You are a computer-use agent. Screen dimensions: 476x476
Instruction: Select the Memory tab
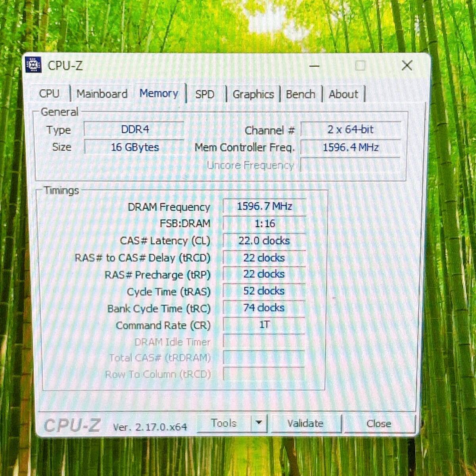pos(159,93)
